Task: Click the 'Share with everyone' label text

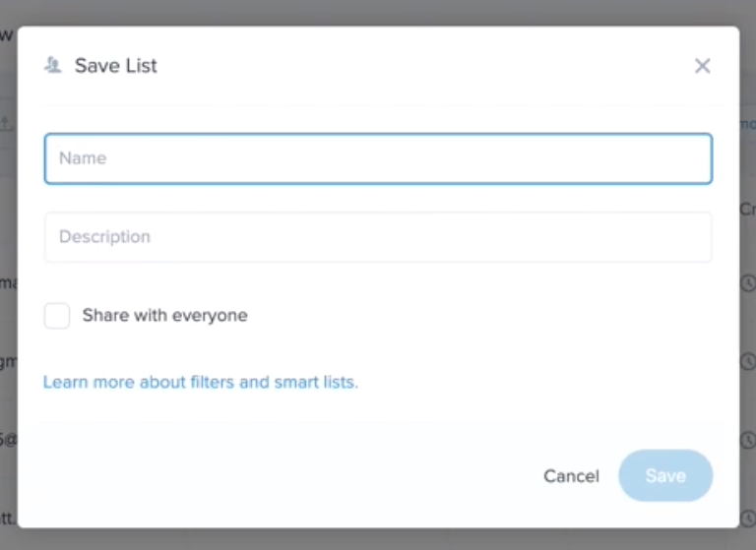Action: 164,316
